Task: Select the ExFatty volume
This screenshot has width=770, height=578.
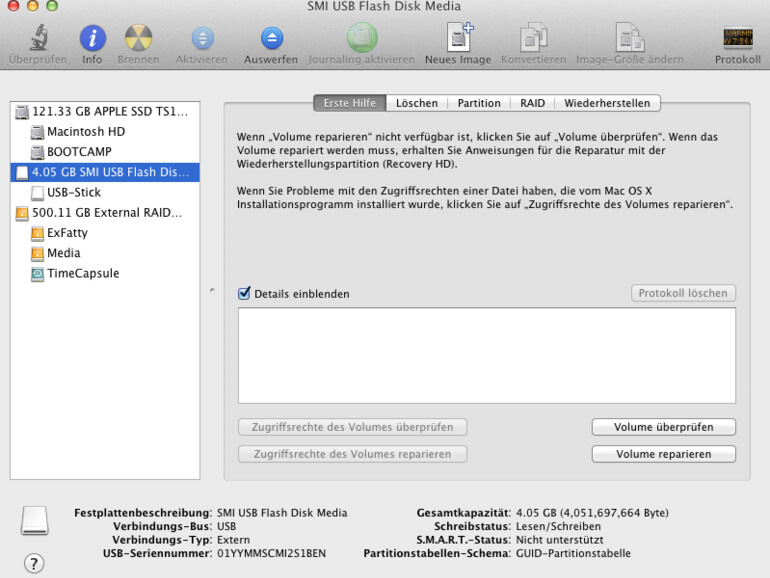Action: (105, 232)
